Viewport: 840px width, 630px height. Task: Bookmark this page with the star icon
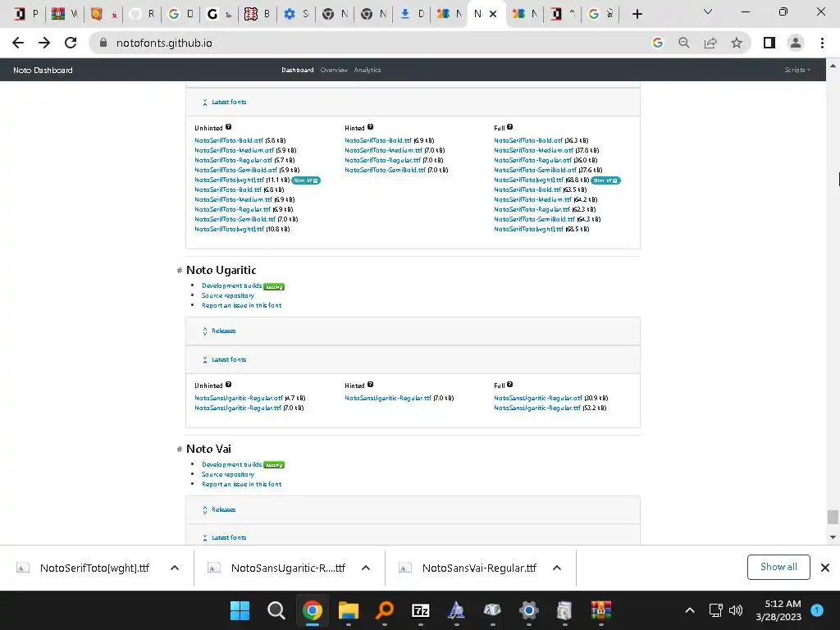pyautogui.click(x=737, y=43)
